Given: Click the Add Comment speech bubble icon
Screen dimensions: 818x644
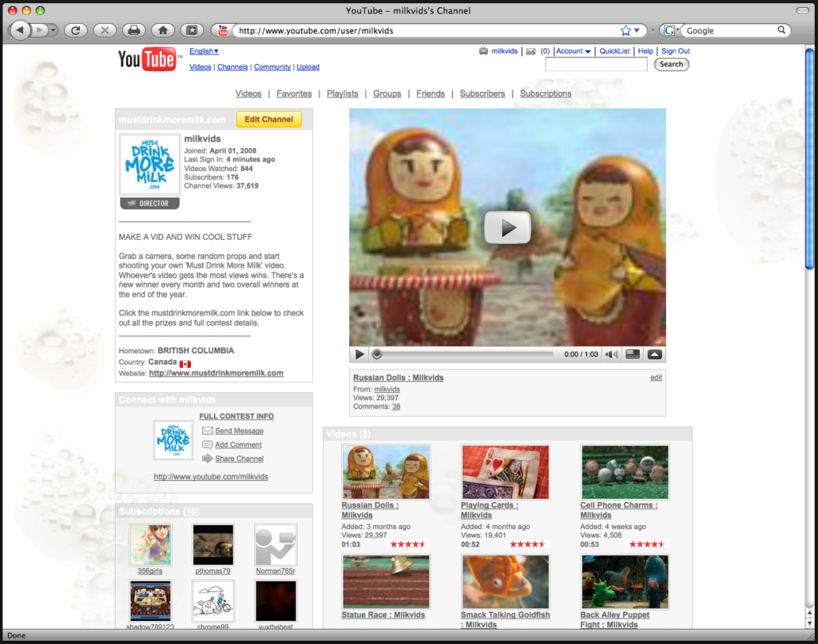Looking at the screenshot, I should tap(207, 444).
